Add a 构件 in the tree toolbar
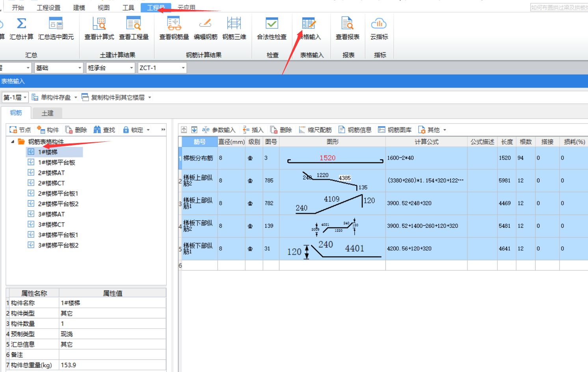This screenshot has width=588, height=372. [48, 130]
